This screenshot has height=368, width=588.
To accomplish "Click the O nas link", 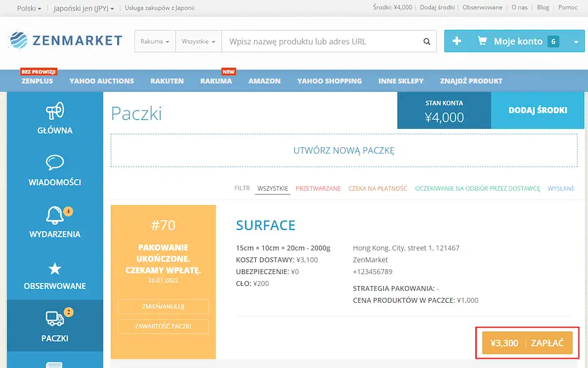I will [x=520, y=7].
